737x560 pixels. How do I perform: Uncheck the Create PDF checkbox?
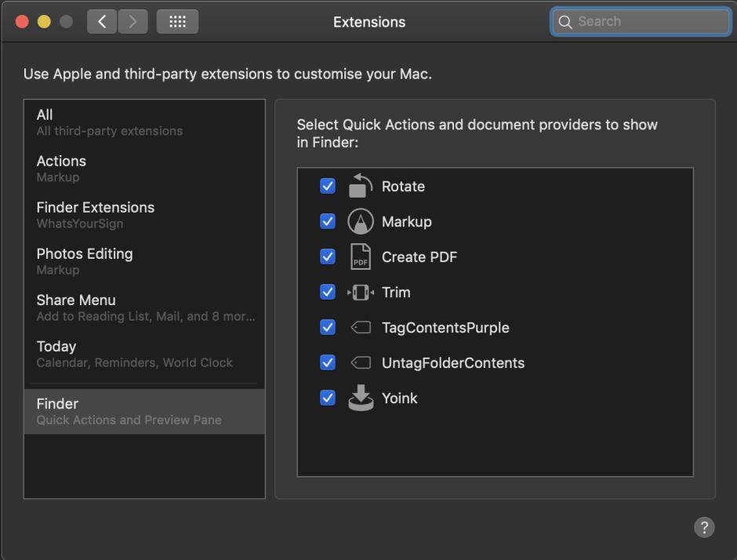click(x=328, y=256)
